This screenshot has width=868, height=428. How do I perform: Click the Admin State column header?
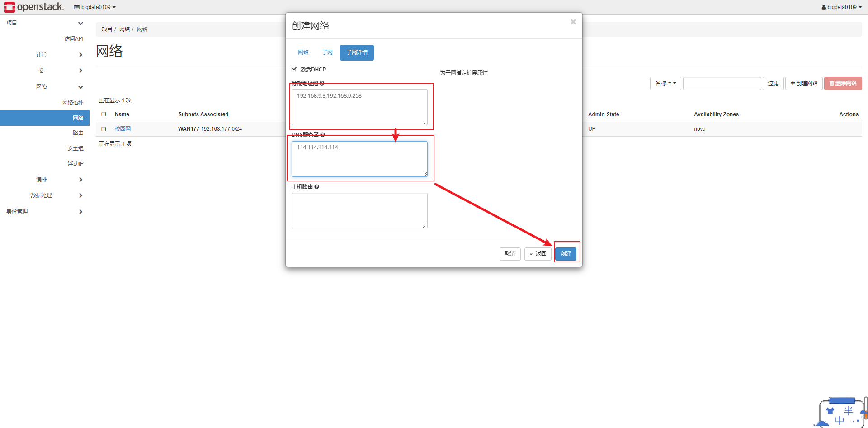click(604, 114)
